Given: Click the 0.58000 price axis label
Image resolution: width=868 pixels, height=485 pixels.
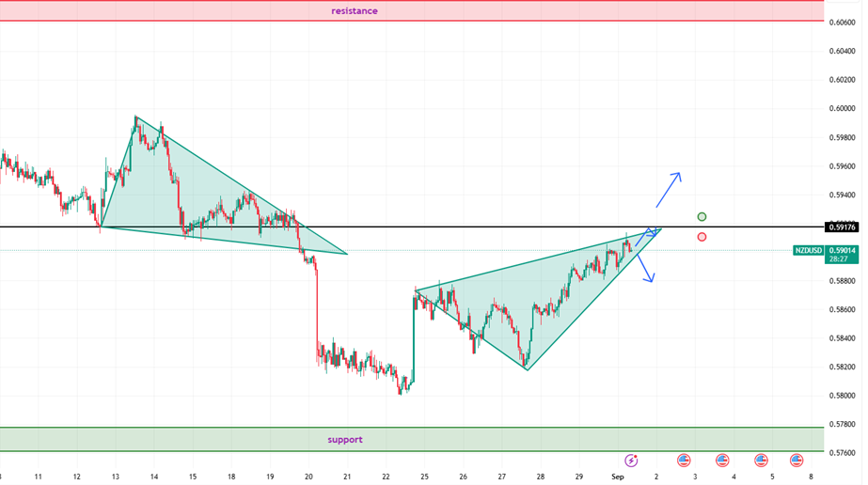Looking at the screenshot, I should pyautogui.click(x=842, y=396).
